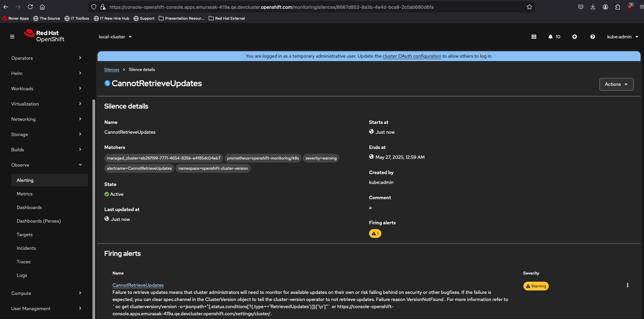The width and height of the screenshot is (644, 319).
Task: Expand the Helm navigation section
Action: click(x=46, y=73)
